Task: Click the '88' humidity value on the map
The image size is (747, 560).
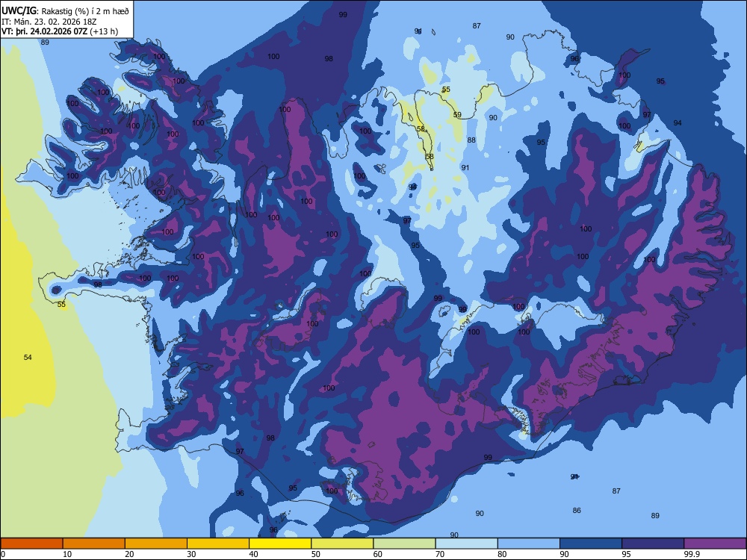Action: pos(471,140)
